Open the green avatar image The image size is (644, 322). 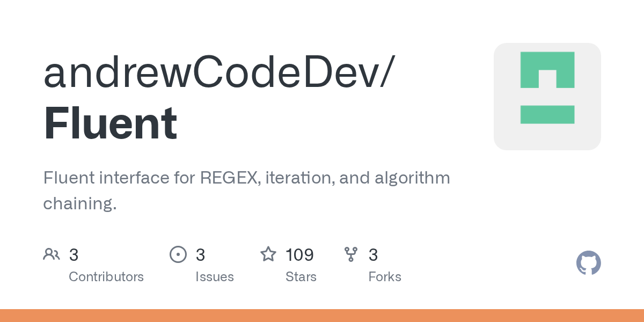click(x=547, y=97)
